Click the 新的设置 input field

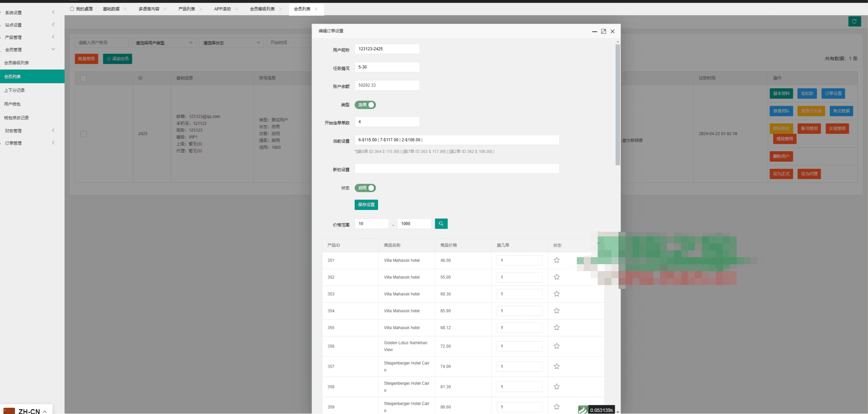pos(457,169)
